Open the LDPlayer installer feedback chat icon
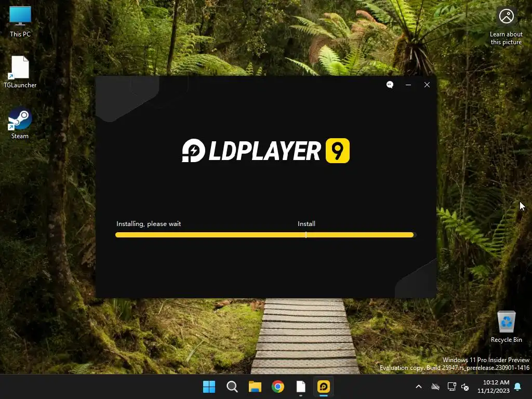 click(x=390, y=85)
